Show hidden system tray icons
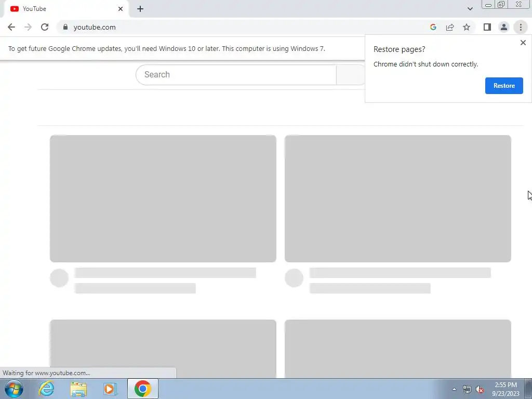532x399 pixels. 454,389
